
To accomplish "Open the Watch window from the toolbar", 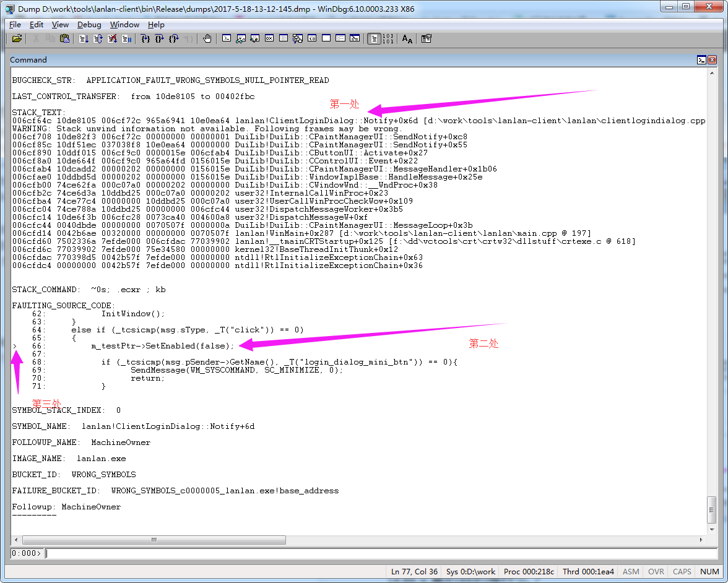I will click(241, 38).
